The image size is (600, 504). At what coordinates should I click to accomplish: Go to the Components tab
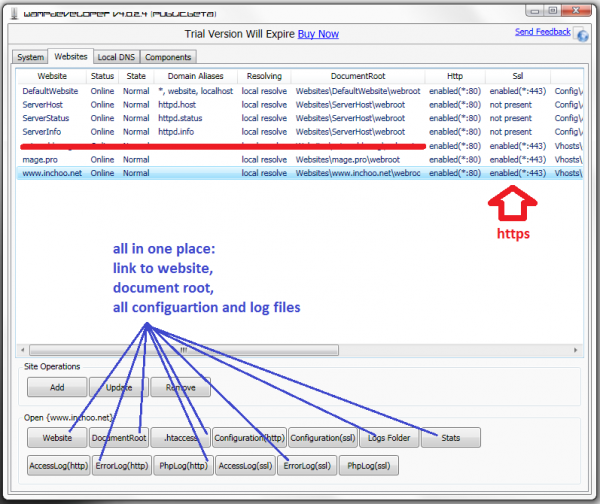tap(168, 57)
